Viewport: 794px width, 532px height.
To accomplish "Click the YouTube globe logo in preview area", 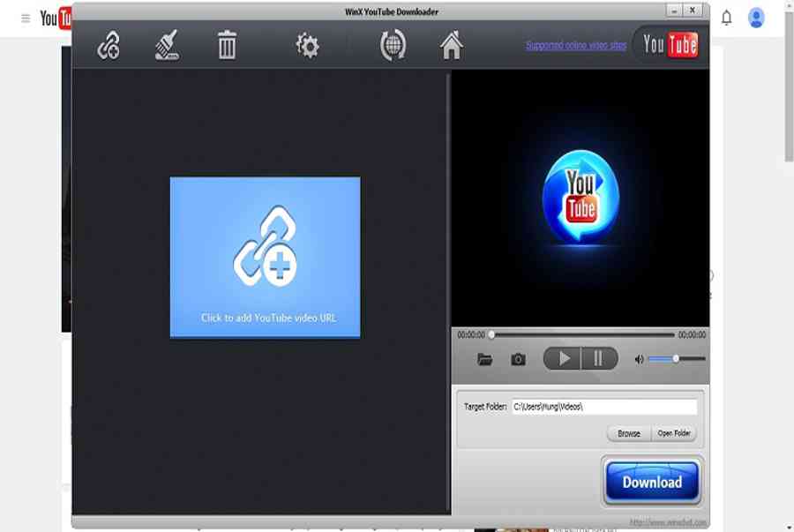I will click(581, 197).
